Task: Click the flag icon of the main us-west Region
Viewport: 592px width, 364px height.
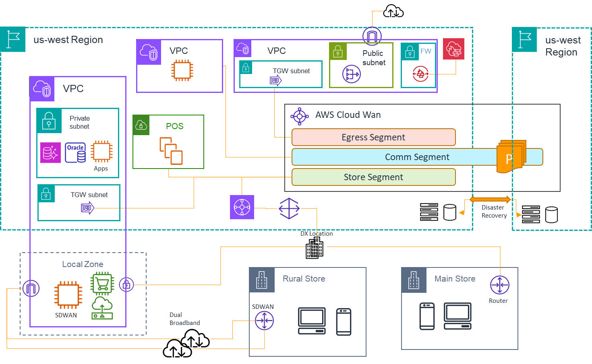Action: point(13,39)
